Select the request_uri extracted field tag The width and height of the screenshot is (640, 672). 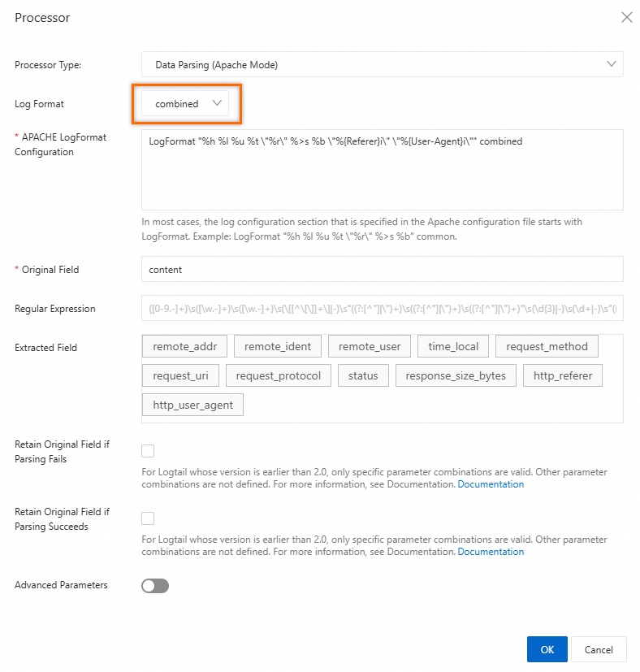click(180, 375)
